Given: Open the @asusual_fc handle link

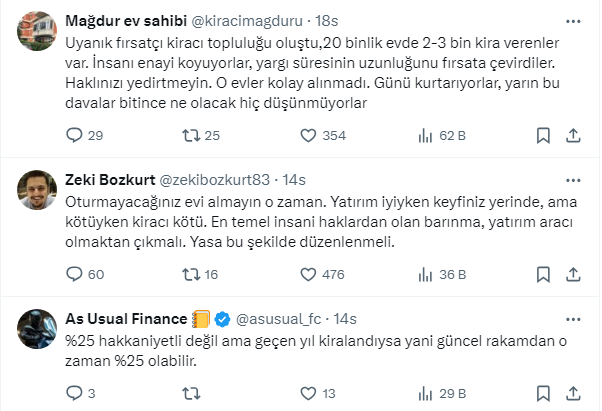Looking at the screenshot, I should (x=280, y=319).
